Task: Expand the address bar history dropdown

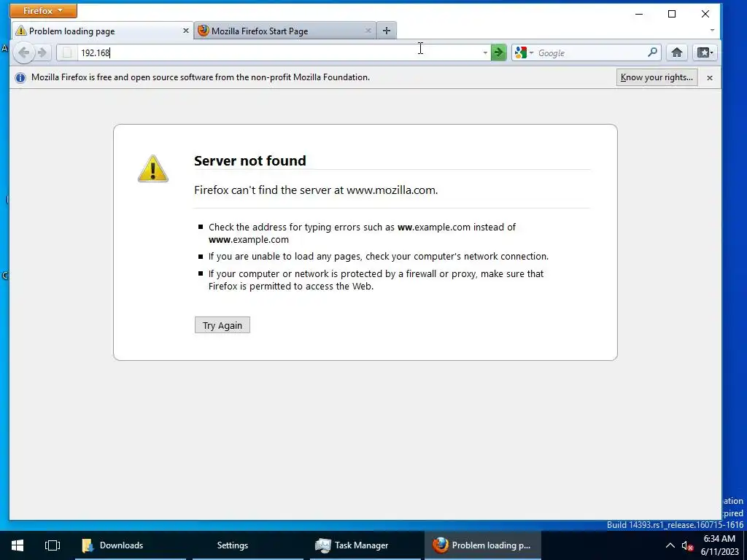Action: pos(485,52)
